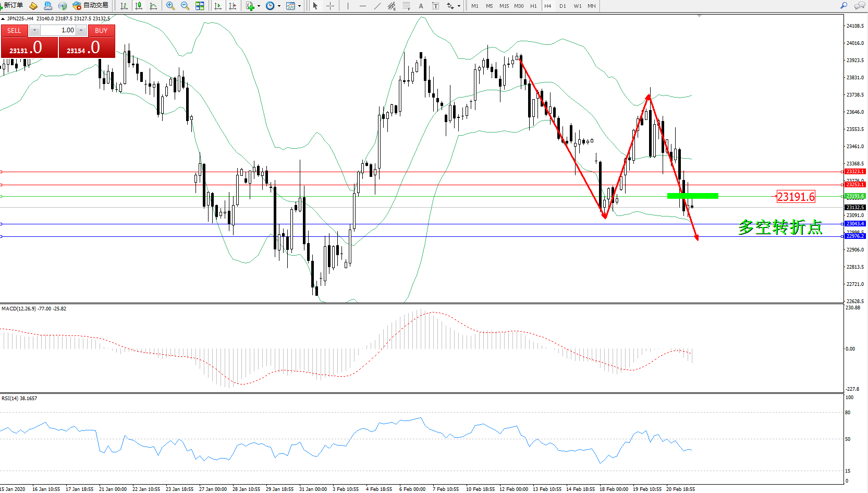Screen dimensions: 868x493
Task: Click the zoom out magnifier icon
Action: coord(185,6)
